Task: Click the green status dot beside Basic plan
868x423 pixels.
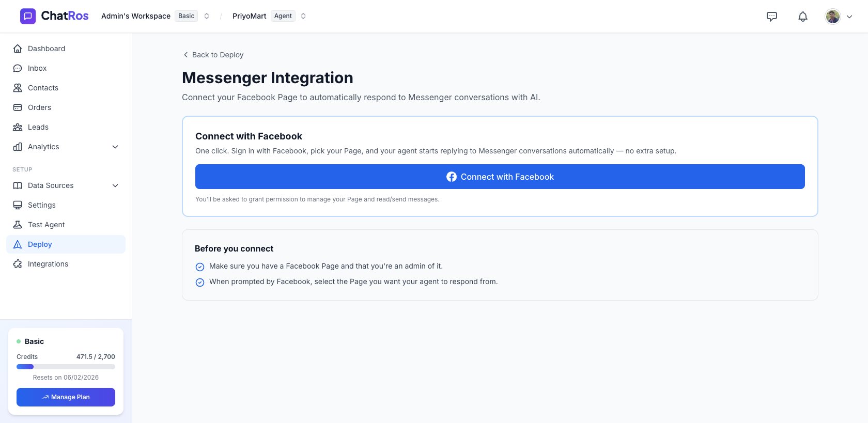Action: click(x=19, y=341)
